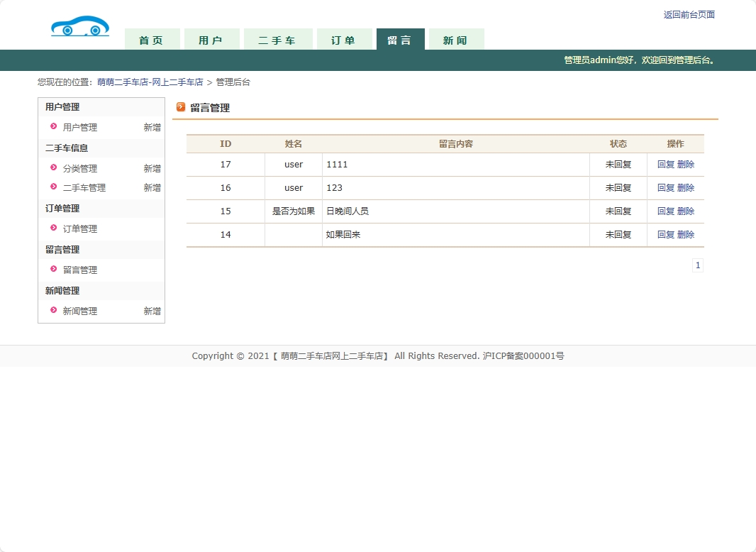756x552 pixels.
Task: Click the pink bullet icon next to 用户管理
Action: coord(53,127)
